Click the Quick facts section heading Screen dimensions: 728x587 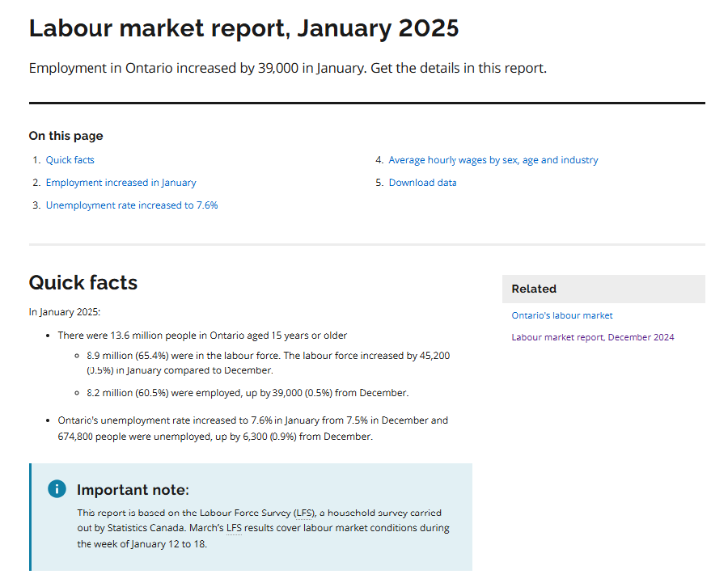(83, 282)
